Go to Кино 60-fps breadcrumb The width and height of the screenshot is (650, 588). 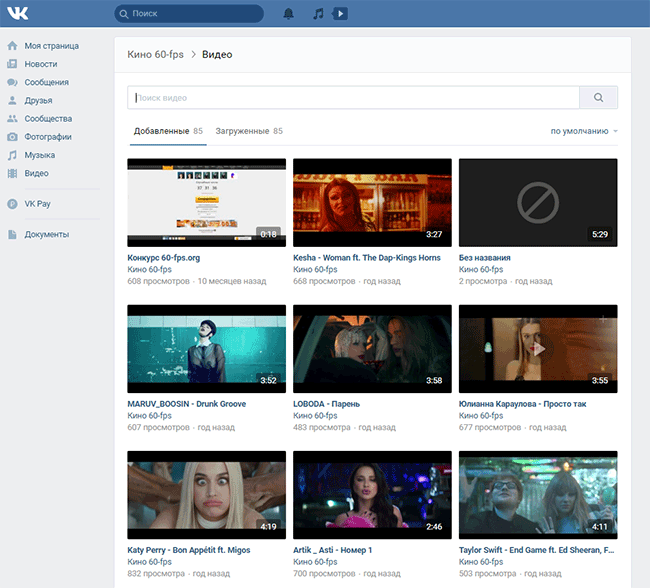pyautogui.click(x=155, y=54)
